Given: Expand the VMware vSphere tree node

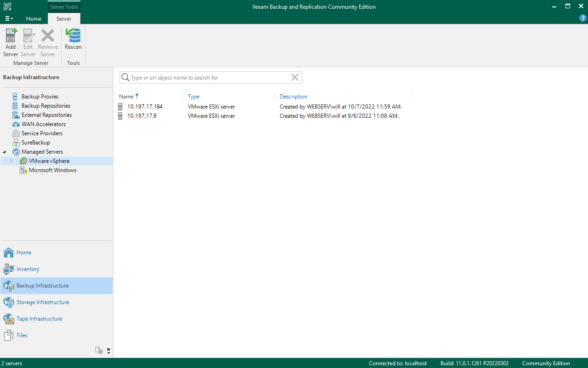Looking at the screenshot, I should point(12,161).
